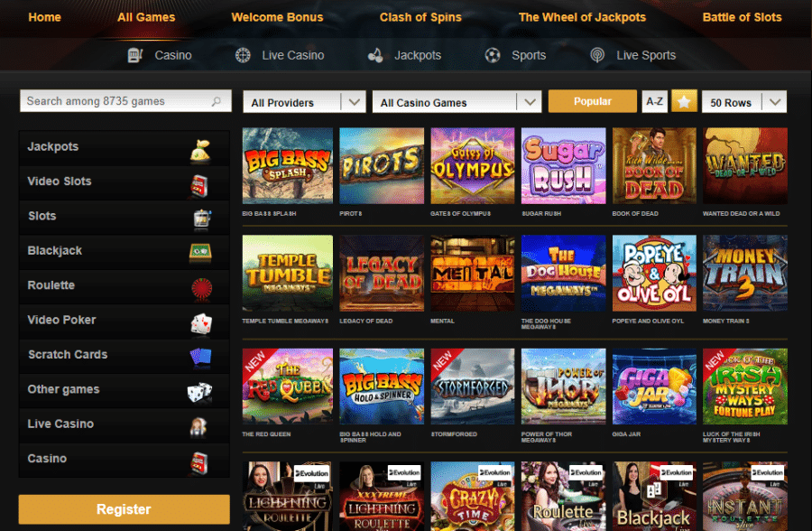This screenshot has height=531, width=812.
Task: Sort games A-Z
Action: click(x=655, y=101)
